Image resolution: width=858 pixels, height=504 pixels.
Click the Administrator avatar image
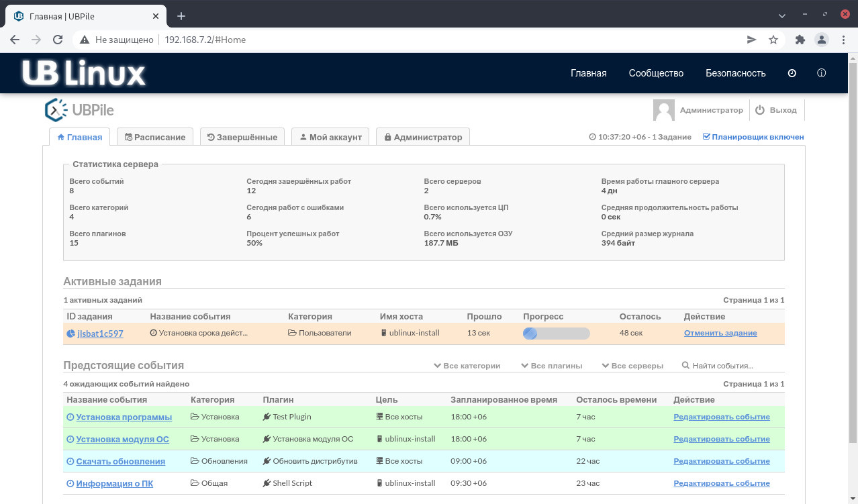pyautogui.click(x=663, y=110)
